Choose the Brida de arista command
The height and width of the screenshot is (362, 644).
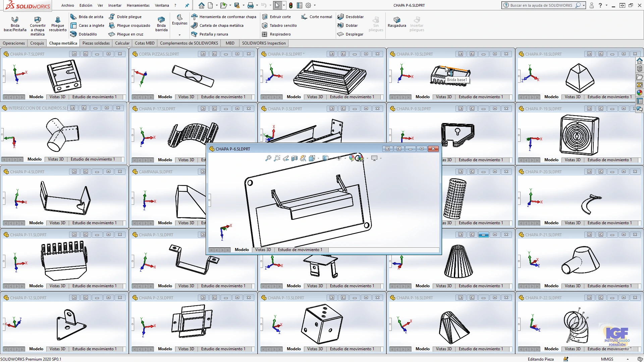[x=87, y=17]
